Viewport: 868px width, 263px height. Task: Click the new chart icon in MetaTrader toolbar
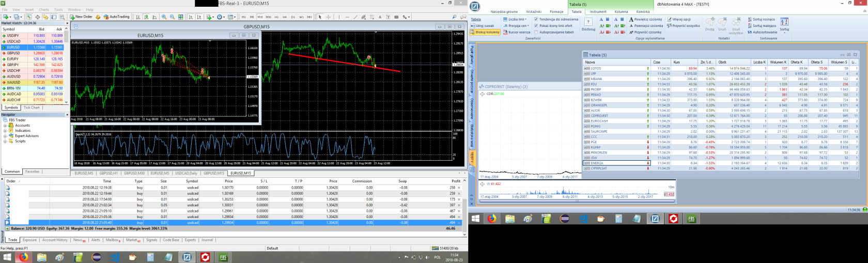(x=7, y=17)
